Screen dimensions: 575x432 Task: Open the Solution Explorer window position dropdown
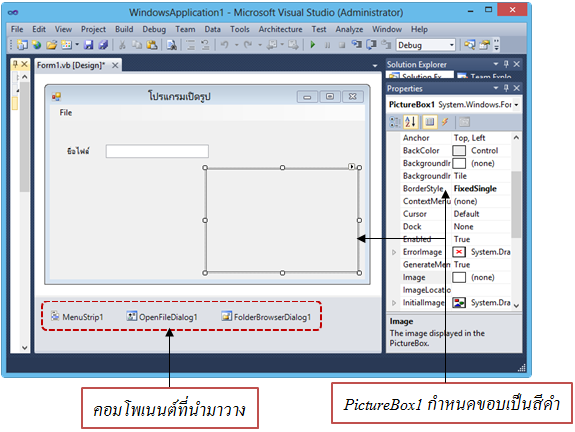496,64
